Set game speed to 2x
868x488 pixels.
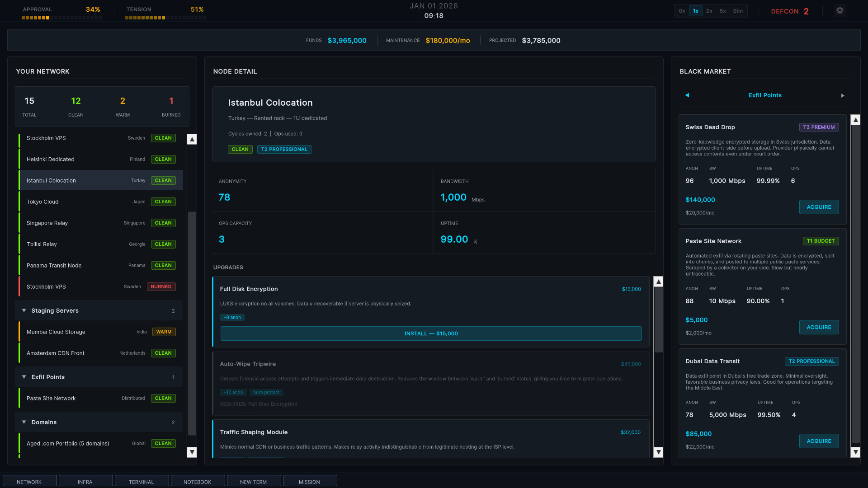pyautogui.click(x=709, y=11)
